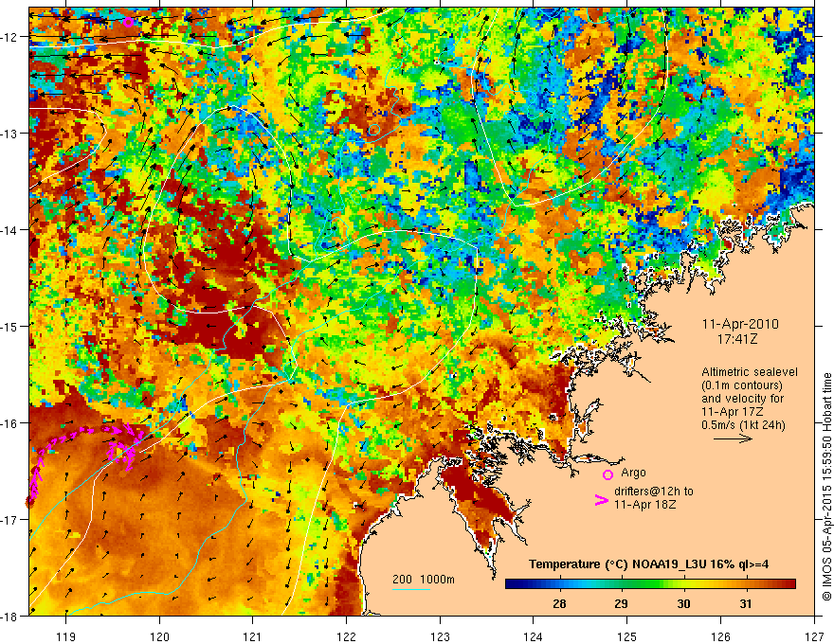Click the magenta drifter track cluster
834x644 pixels.
[124, 445]
